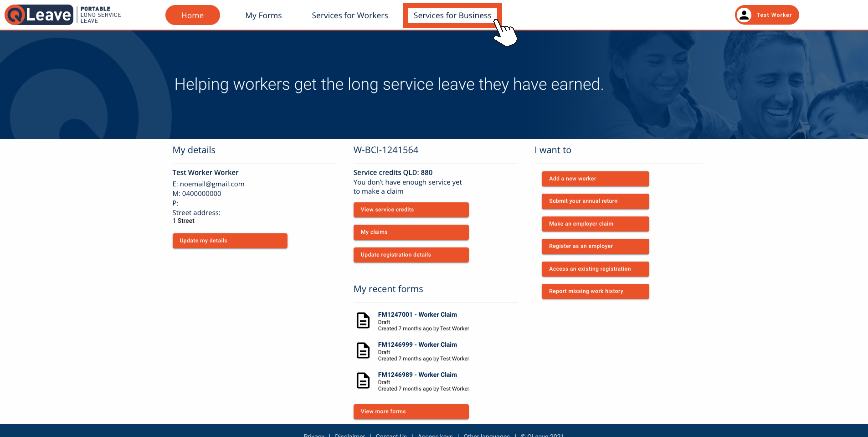Click the W-BCI-1241564 registration heading

pos(386,150)
